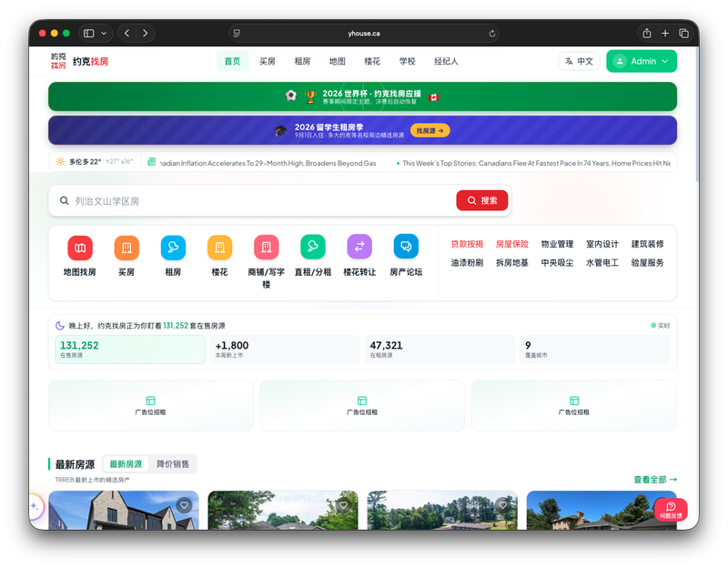The height and width of the screenshot is (568, 728).
Task: Open the 直租/分租 category icon
Action: [x=313, y=247]
